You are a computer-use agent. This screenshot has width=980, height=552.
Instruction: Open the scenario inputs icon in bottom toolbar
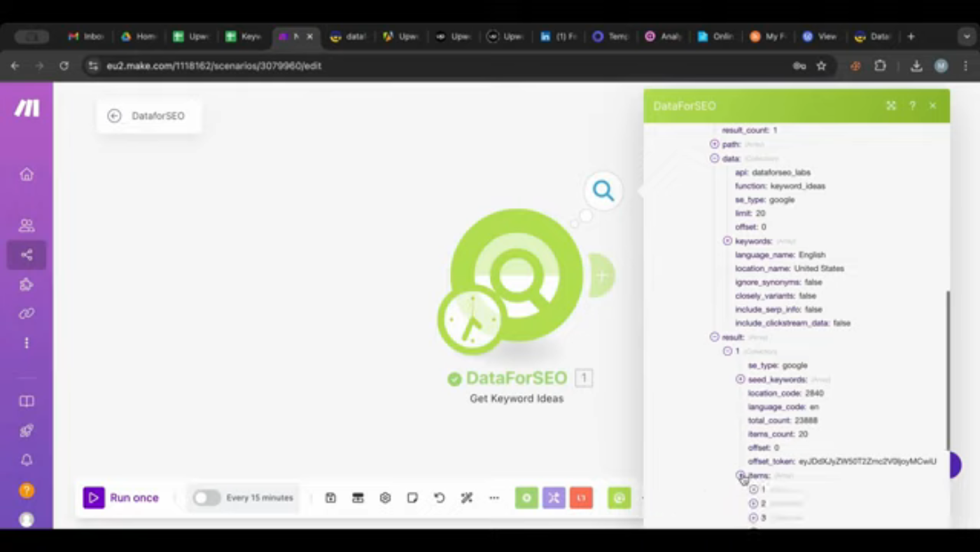tap(358, 497)
